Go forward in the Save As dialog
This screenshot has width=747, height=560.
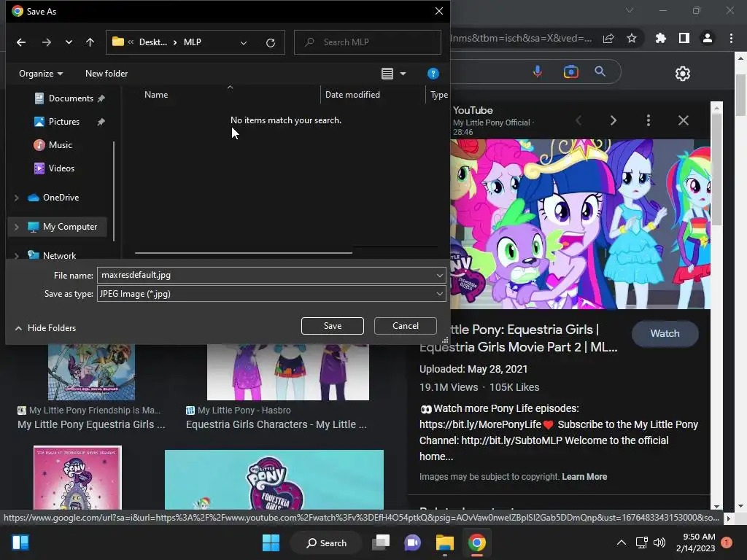click(x=46, y=42)
